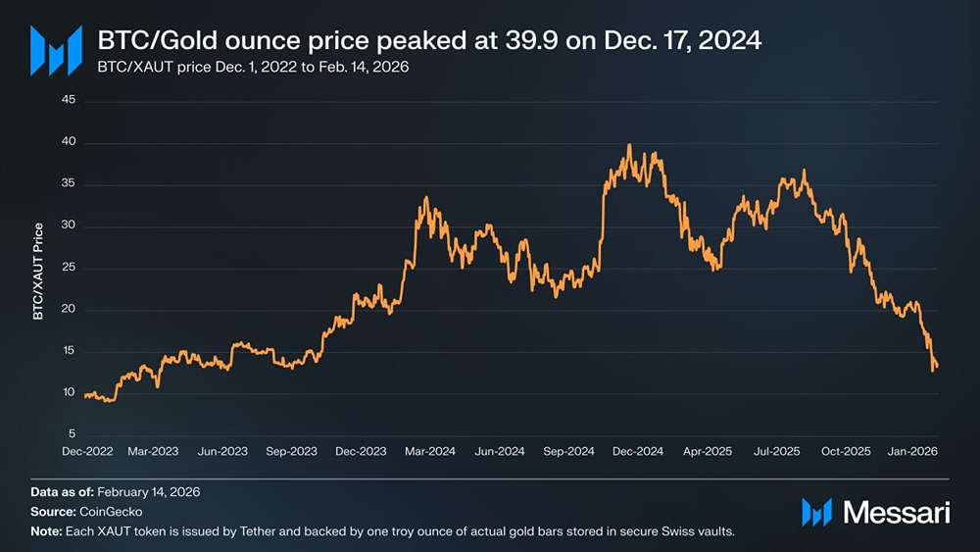The width and height of the screenshot is (980, 552).
Task: Click the Dec-2024 x-axis label
Action: [x=638, y=452]
